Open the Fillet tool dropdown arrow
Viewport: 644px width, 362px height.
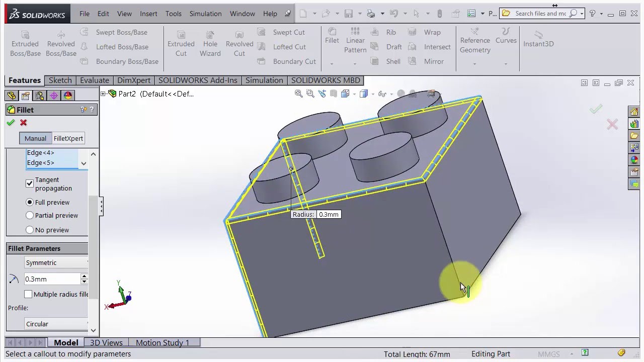click(332, 64)
